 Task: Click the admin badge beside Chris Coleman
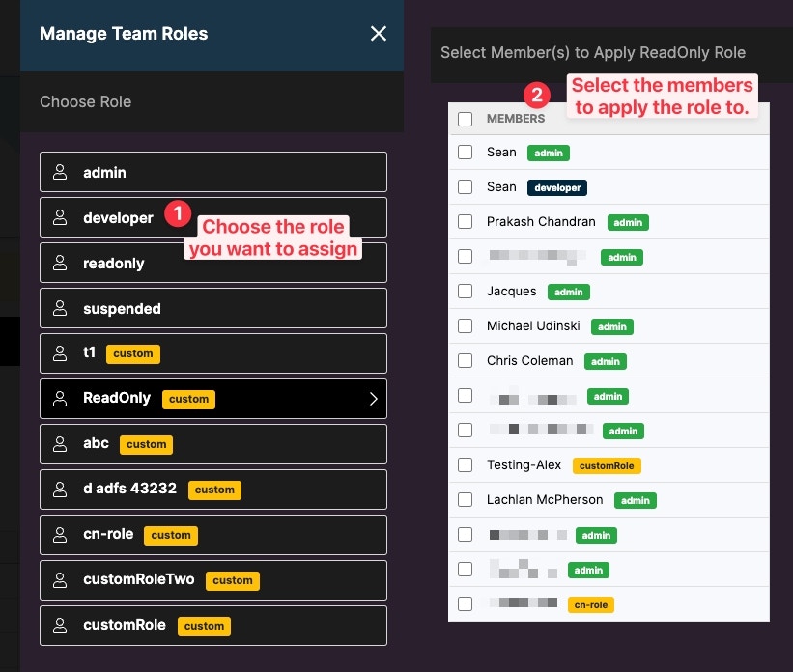point(606,361)
